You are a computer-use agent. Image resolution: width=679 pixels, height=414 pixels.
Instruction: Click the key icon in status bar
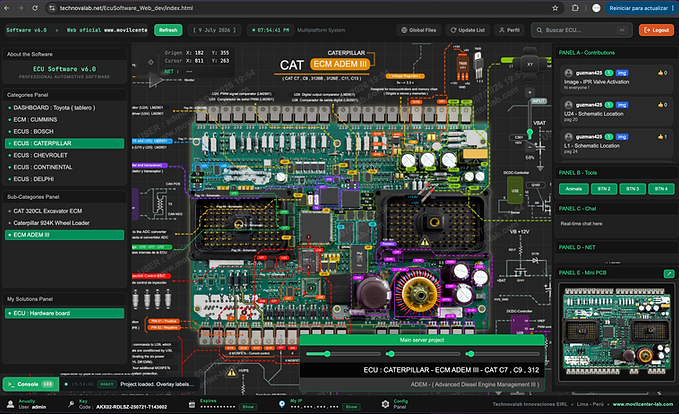(71, 404)
